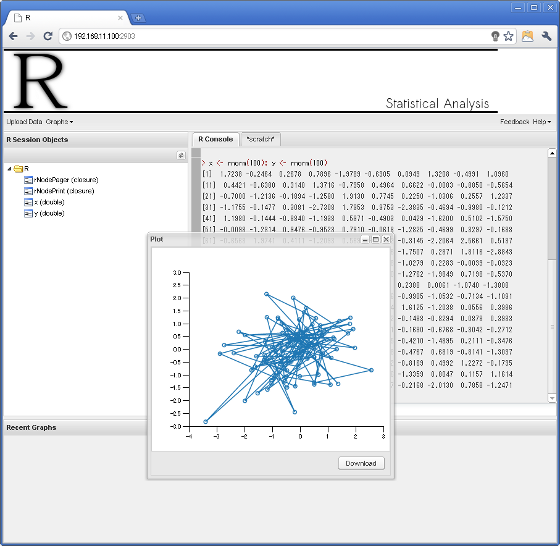Click Upload Data menu item
The width and height of the screenshot is (560, 546).
24,122
